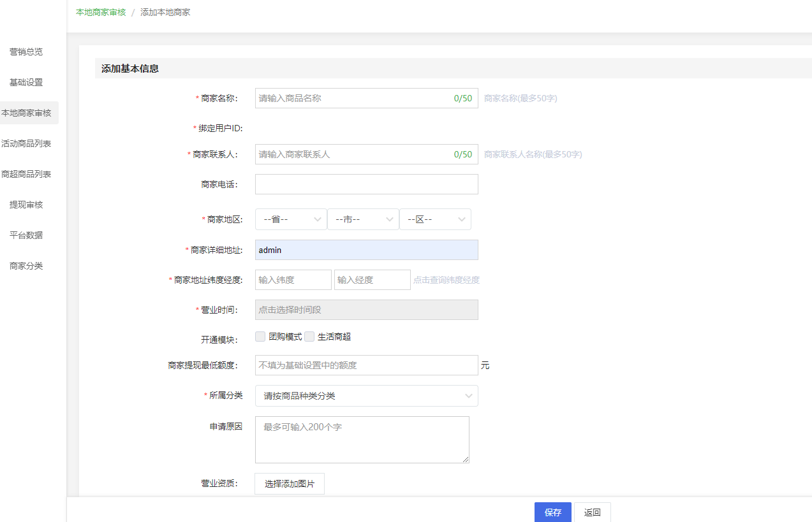Viewport: 812px width, 522px height.
Task: Select 活动商品列表 in the sidebar
Action: pyautogui.click(x=26, y=143)
